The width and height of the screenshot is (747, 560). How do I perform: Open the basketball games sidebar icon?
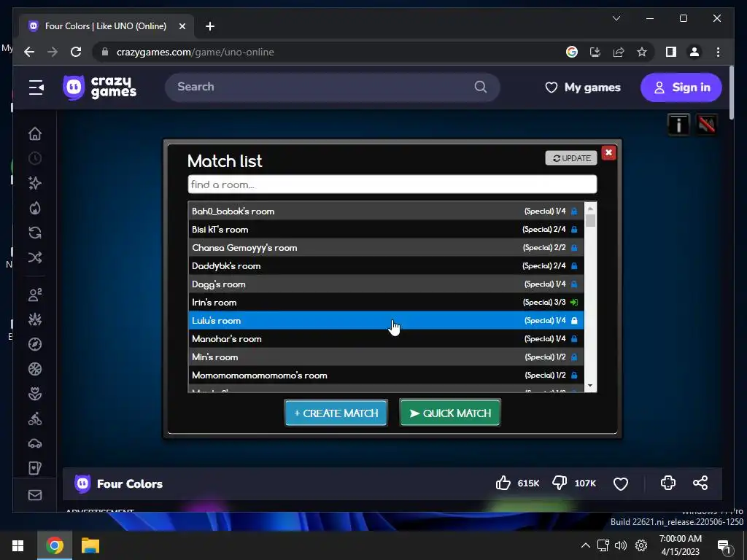click(x=35, y=369)
